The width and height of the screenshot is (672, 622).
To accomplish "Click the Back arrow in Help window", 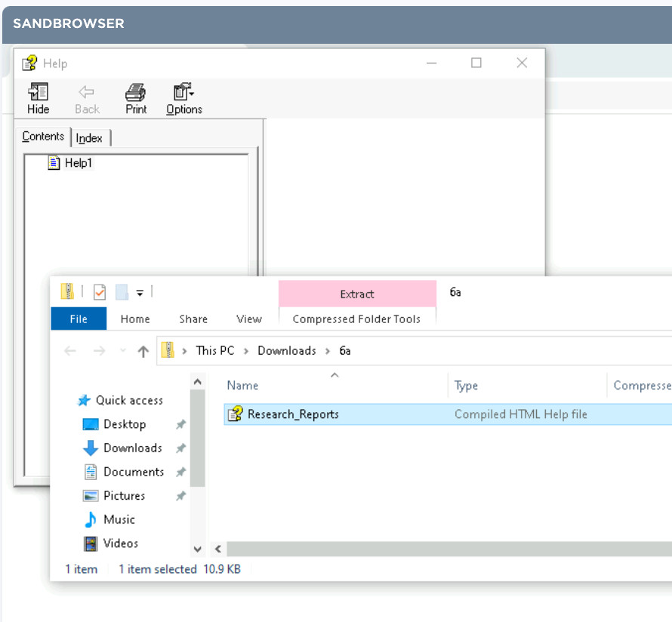I will tap(87, 99).
